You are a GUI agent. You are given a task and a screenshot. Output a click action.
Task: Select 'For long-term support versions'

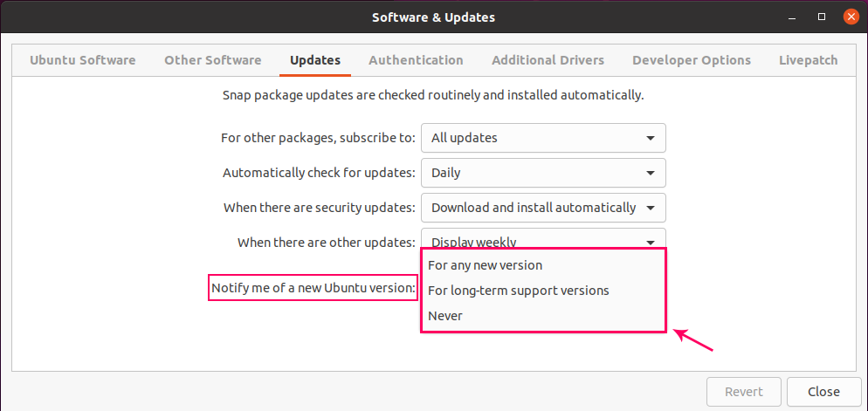519,291
